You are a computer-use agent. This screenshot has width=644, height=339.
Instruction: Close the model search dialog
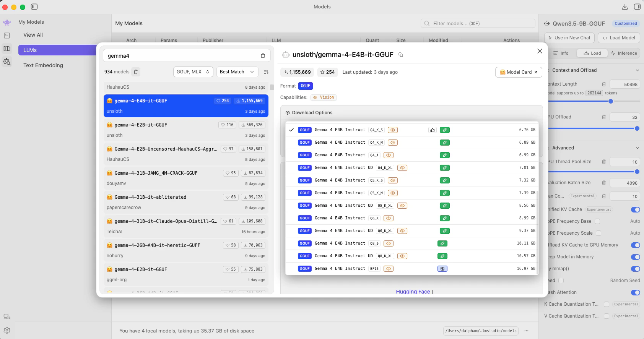click(x=540, y=51)
